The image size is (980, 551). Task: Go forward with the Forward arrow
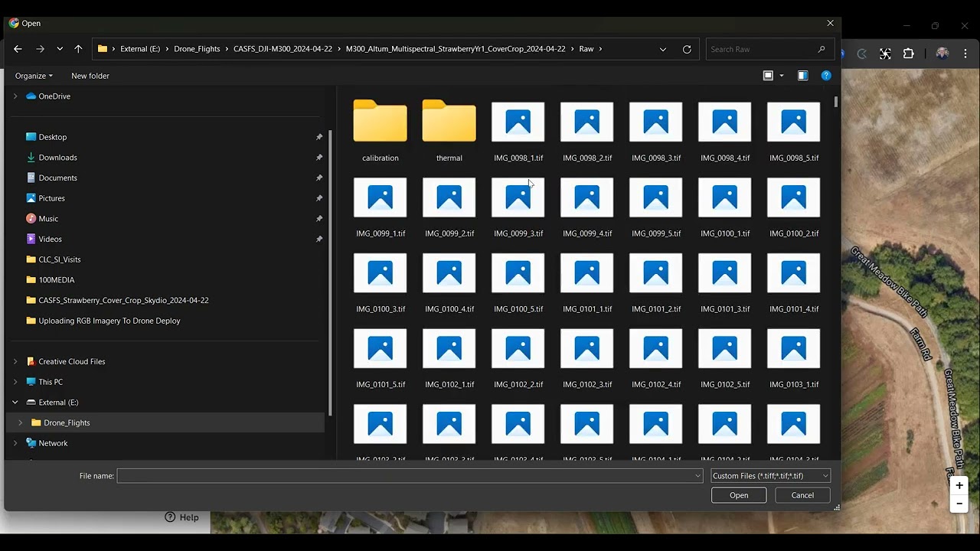coord(40,49)
